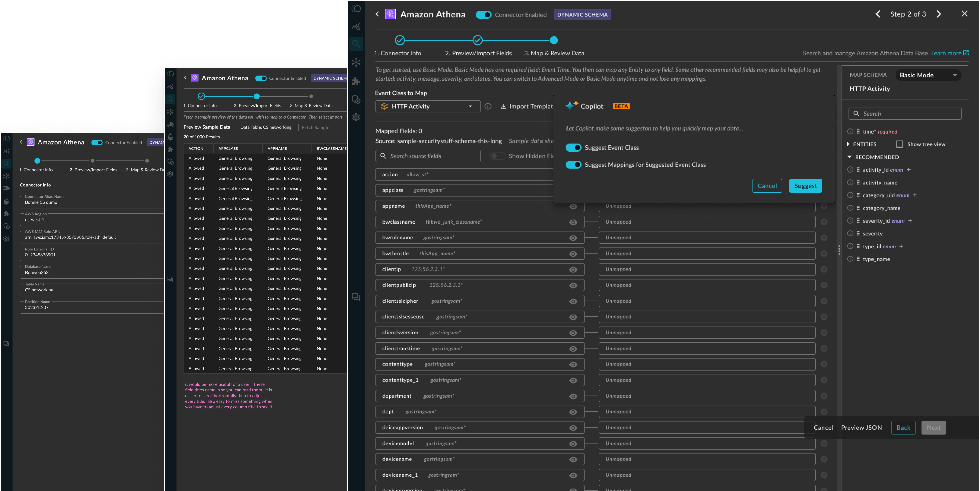Click drag handle of category_name field

tap(858, 208)
